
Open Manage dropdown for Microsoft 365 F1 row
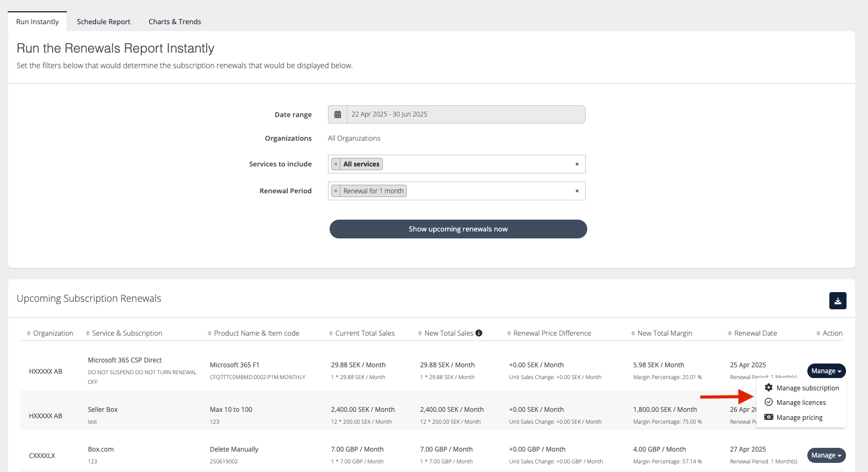coord(826,371)
